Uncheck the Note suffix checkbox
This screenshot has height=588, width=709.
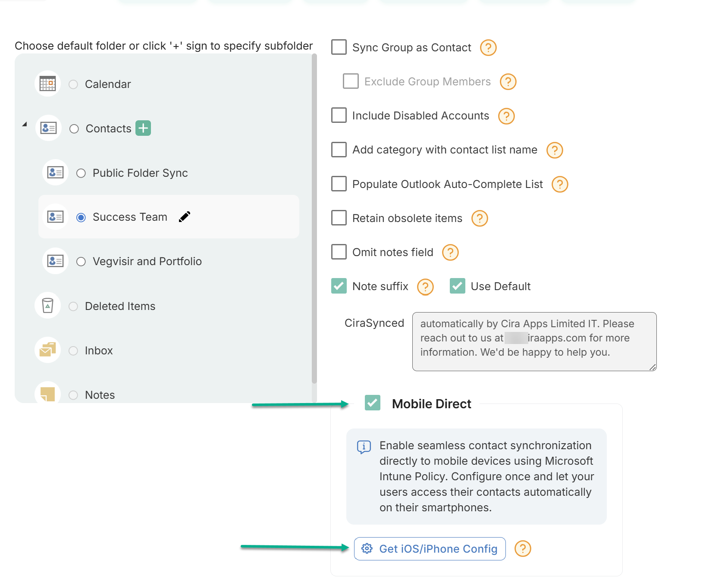[339, 286]
